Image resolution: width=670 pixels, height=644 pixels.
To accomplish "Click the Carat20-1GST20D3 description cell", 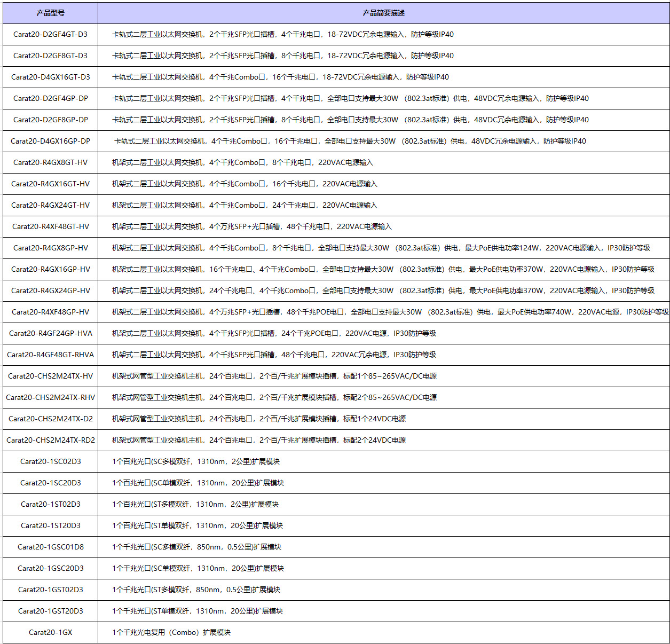I will coord(198,611).
